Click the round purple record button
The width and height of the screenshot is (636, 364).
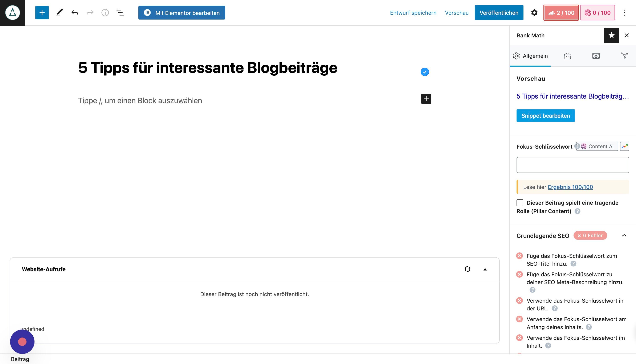coord(22,342)
